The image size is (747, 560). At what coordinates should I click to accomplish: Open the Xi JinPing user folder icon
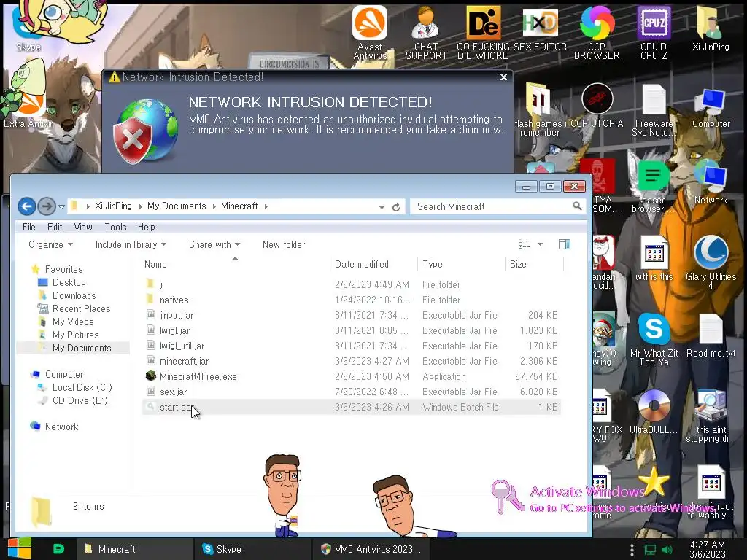(x=711, y=29)
